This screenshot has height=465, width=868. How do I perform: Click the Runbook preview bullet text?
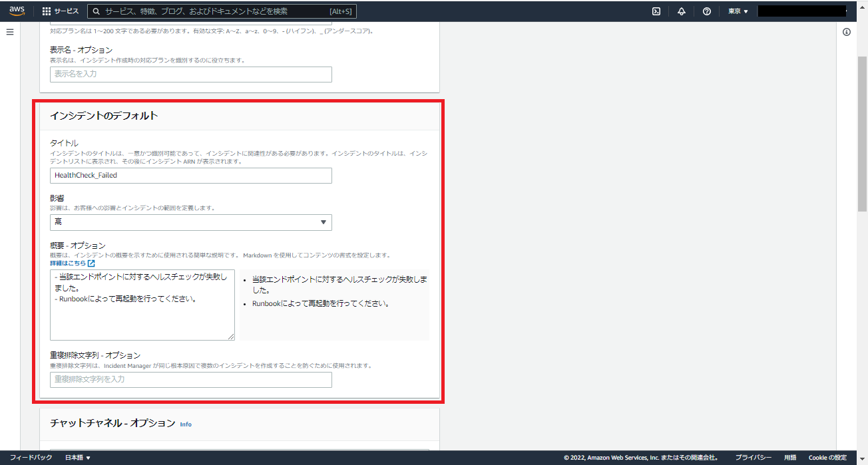(x=320, y=303)
